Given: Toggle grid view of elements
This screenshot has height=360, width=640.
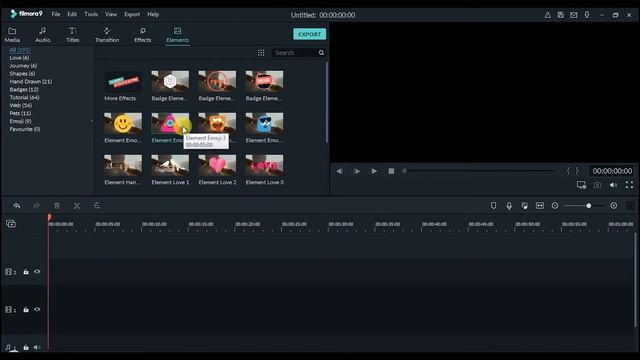Looking at the screenshot, I should (261, 53).
